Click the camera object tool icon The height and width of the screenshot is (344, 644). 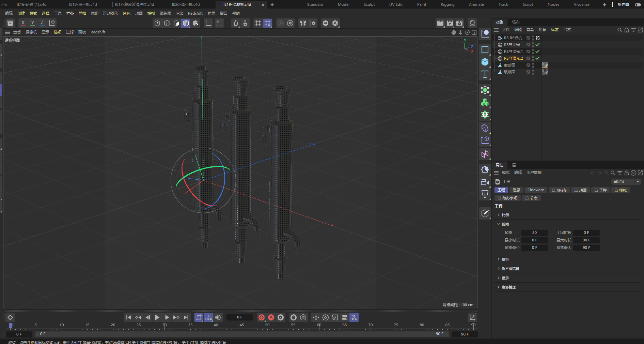coord(485,182)
